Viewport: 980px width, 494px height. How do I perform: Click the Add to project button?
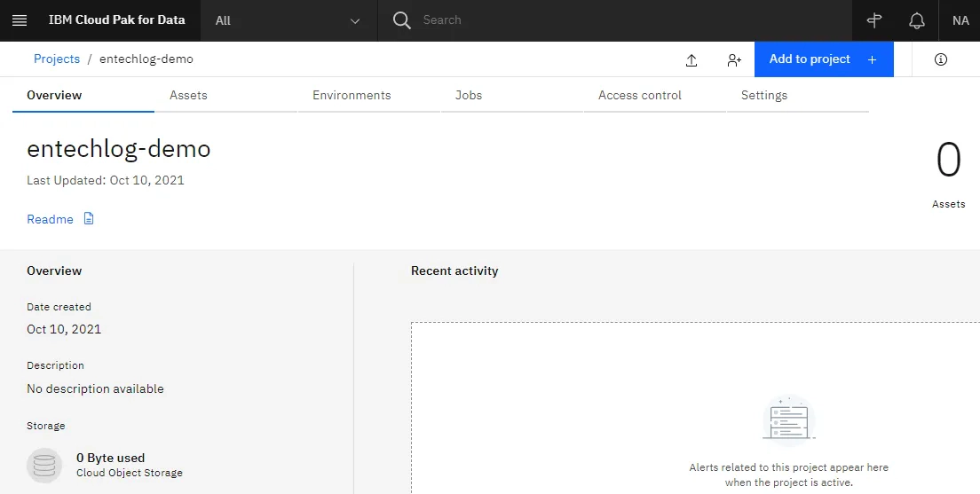(824, 59)
